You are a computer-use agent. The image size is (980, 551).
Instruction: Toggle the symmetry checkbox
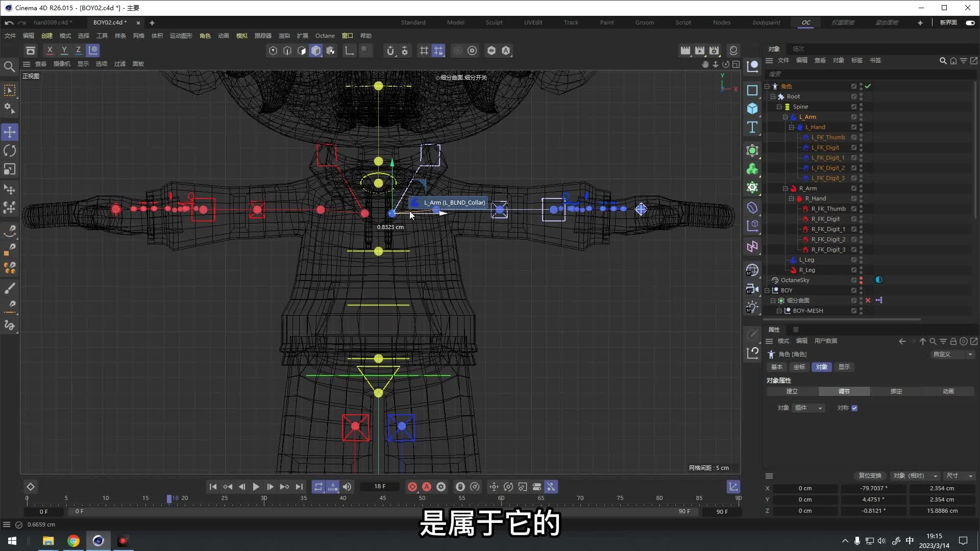tap(854, 408)
